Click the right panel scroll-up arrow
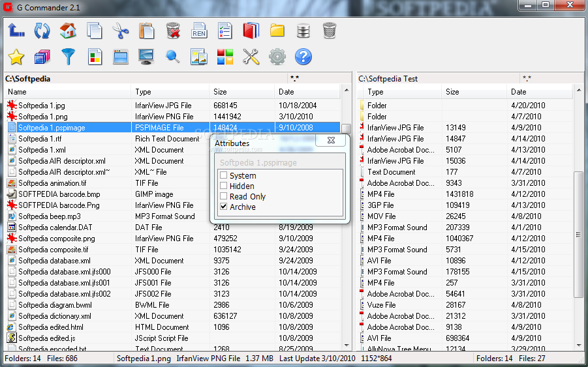The height and width of the screenshot is (367, 588). click(x=580, y=90)
